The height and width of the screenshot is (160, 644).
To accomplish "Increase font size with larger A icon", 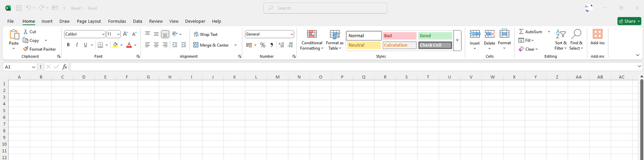I will point(126,34).
